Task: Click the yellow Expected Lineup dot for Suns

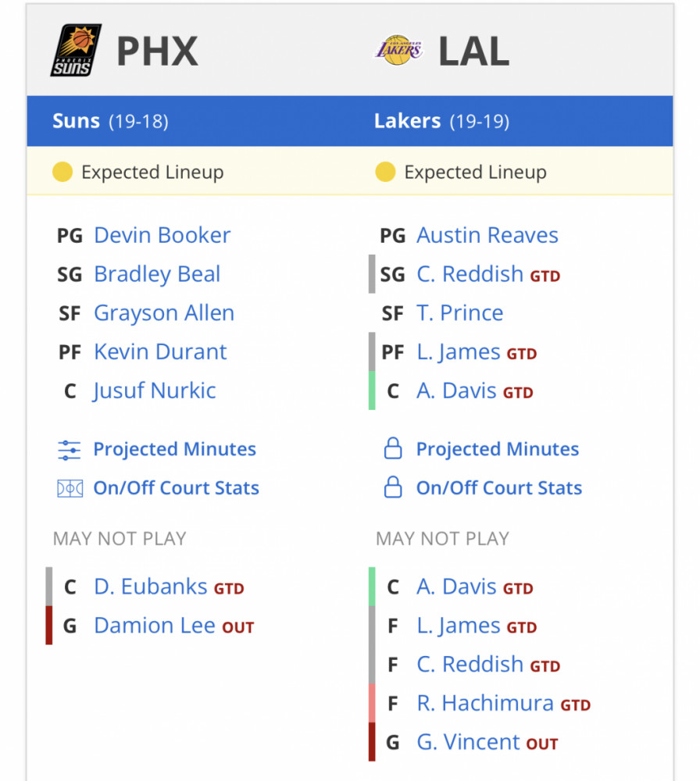Action: 62,172
